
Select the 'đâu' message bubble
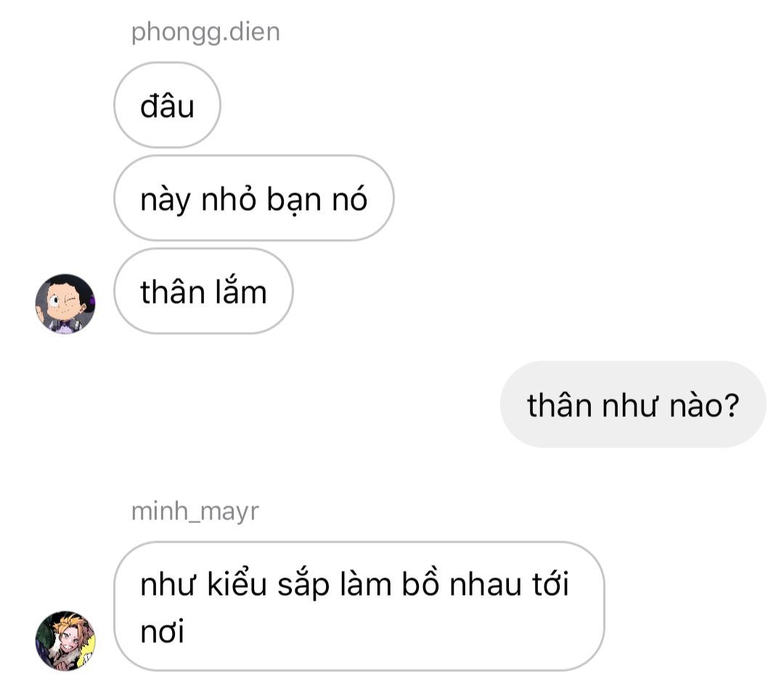[167, 105]
